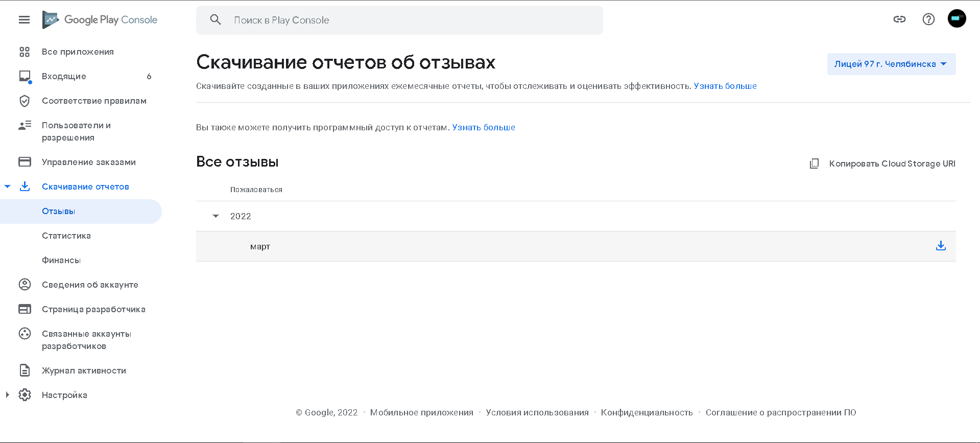This screenshot has width=980, height=443.
Task: Click the developer page icon
Action: click(25, 309)
